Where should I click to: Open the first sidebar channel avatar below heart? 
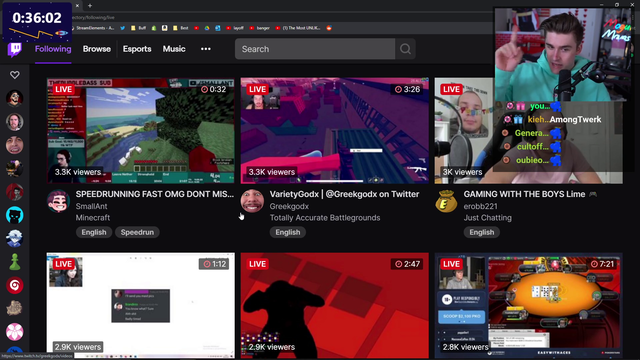(15, 98)
